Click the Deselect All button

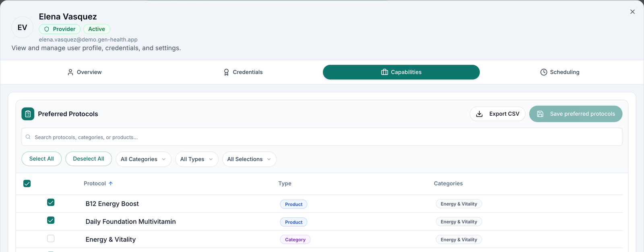point(89,159)
